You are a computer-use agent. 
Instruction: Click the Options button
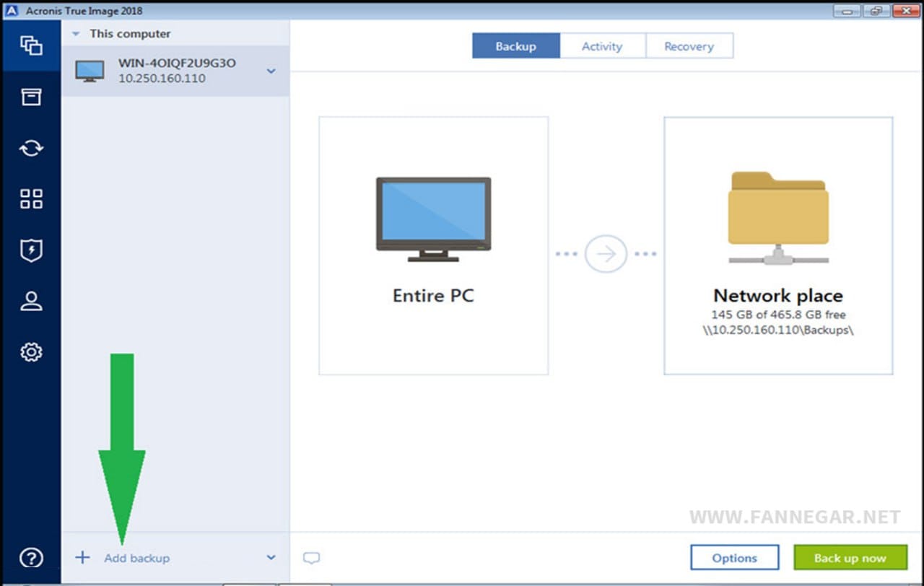[734, 558]
